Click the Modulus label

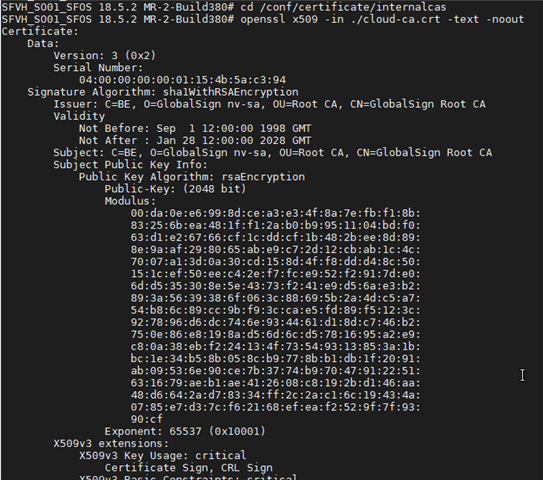tap(130, 201)
